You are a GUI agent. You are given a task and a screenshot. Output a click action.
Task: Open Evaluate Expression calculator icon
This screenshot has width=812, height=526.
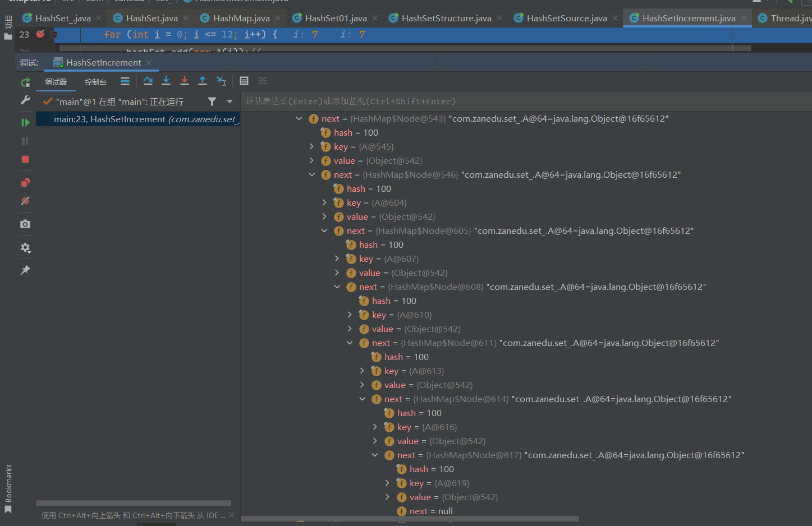[x=244, y=81]
